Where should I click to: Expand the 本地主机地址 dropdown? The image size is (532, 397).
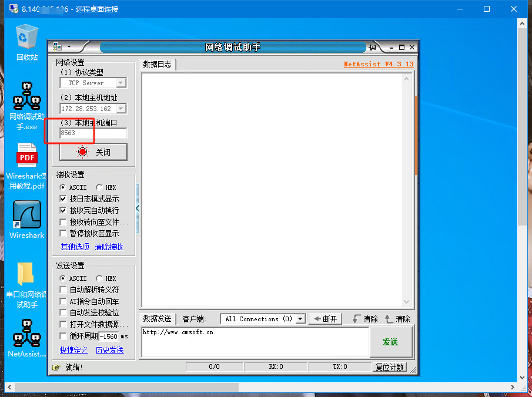[121, 109]
